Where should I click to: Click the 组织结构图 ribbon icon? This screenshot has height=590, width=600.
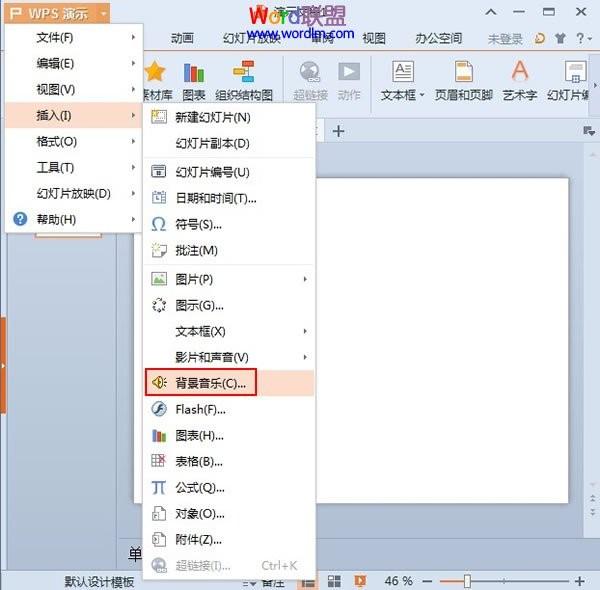[243, 71]
